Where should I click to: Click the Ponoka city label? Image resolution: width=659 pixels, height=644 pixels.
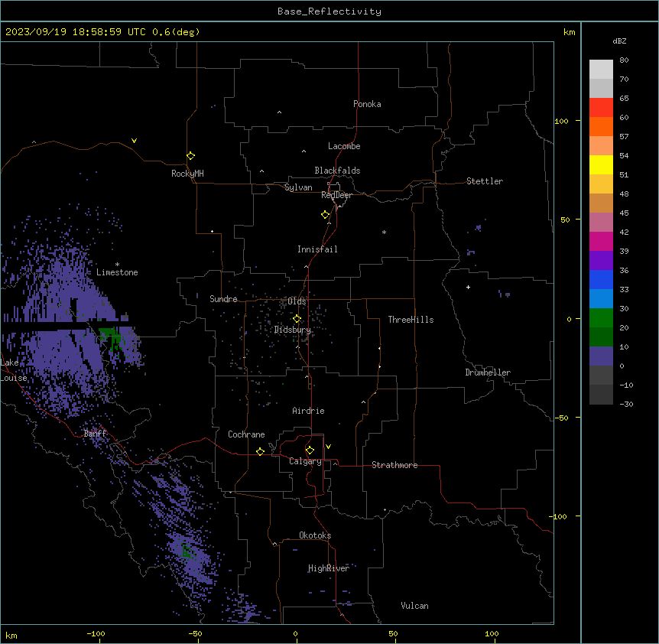(367, 104)
